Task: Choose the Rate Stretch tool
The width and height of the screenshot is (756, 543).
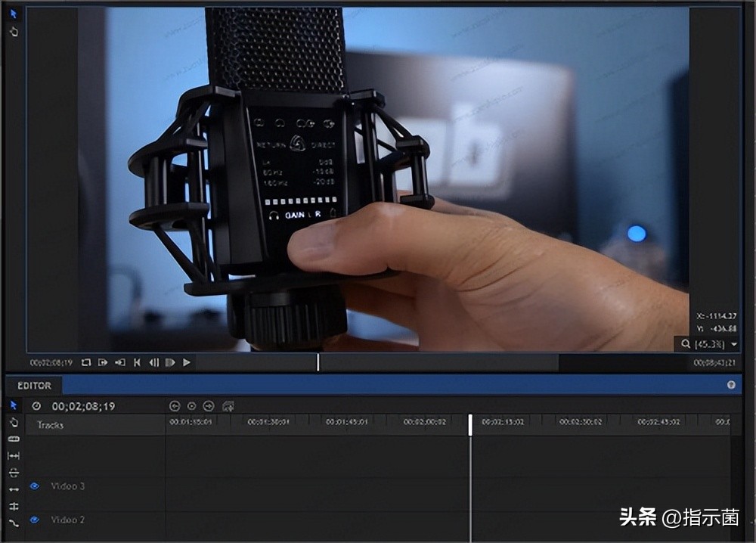Action: coord(14,489)
